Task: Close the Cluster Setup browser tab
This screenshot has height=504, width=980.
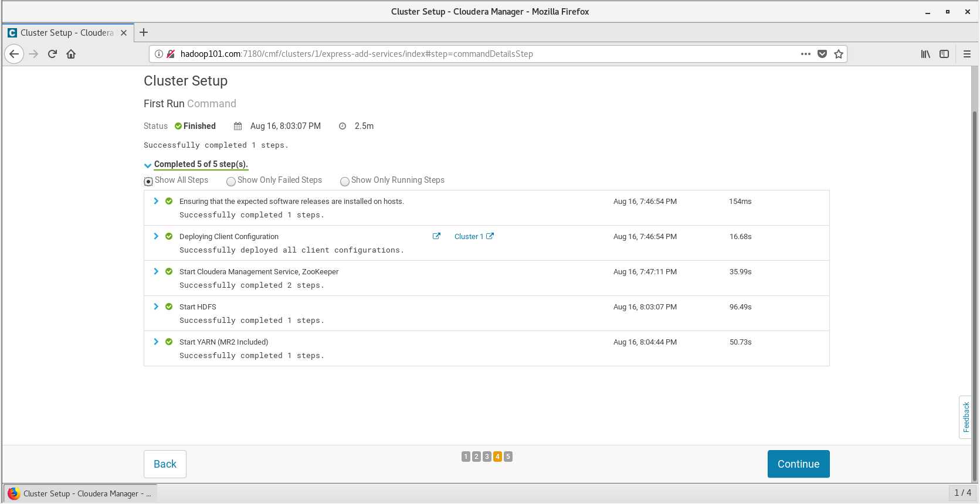Action: [x=124, y=33]
